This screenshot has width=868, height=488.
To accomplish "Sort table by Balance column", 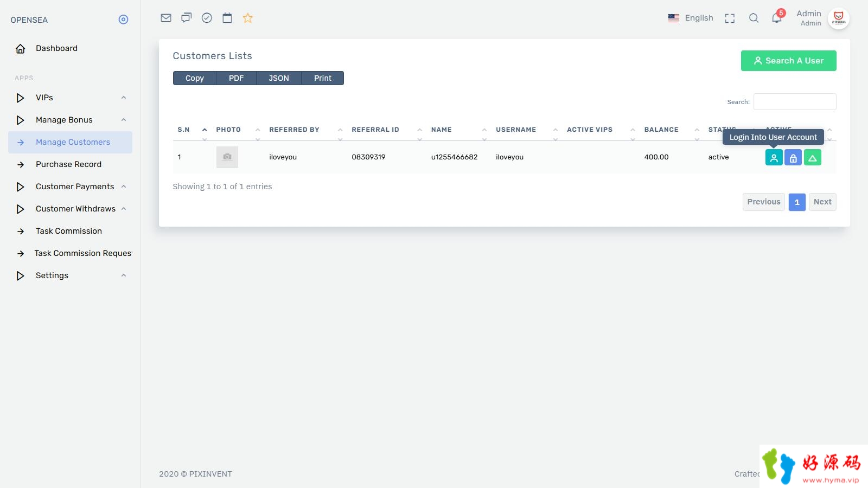I will tap(672, 130).
